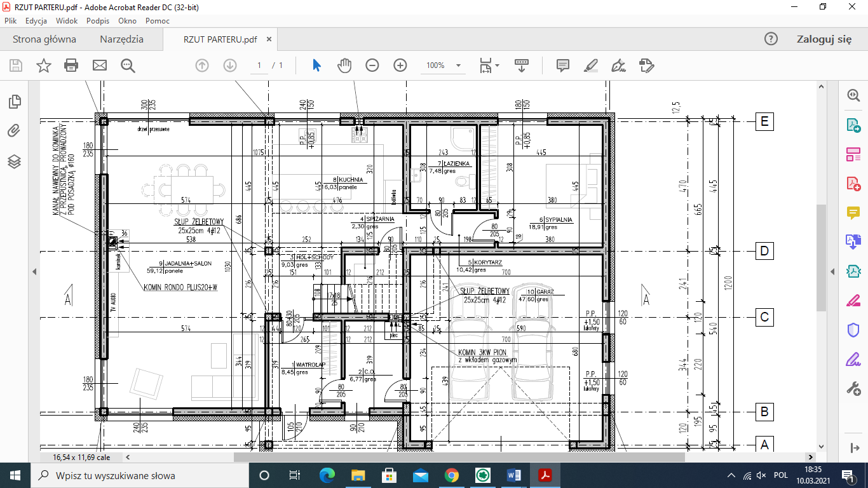Open the Podpis menu
The image size is (868, 488).
(97, 21)
